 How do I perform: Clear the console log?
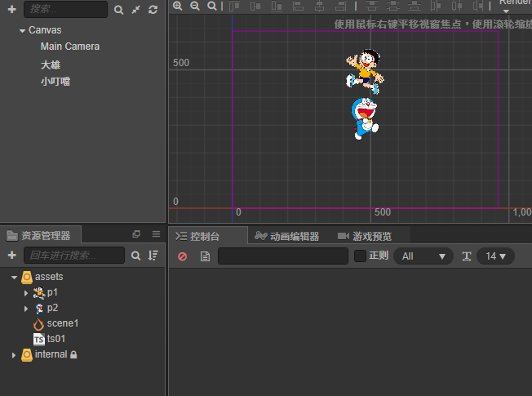183,256
